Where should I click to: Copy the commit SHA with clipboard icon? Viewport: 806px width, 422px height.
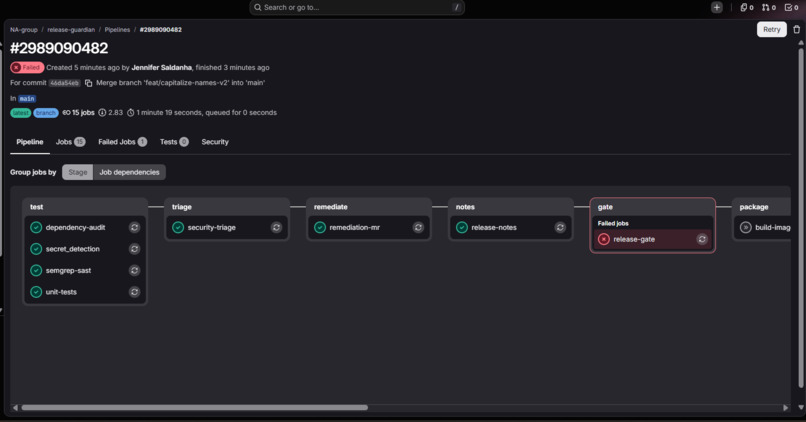click(x=88, y=83)
